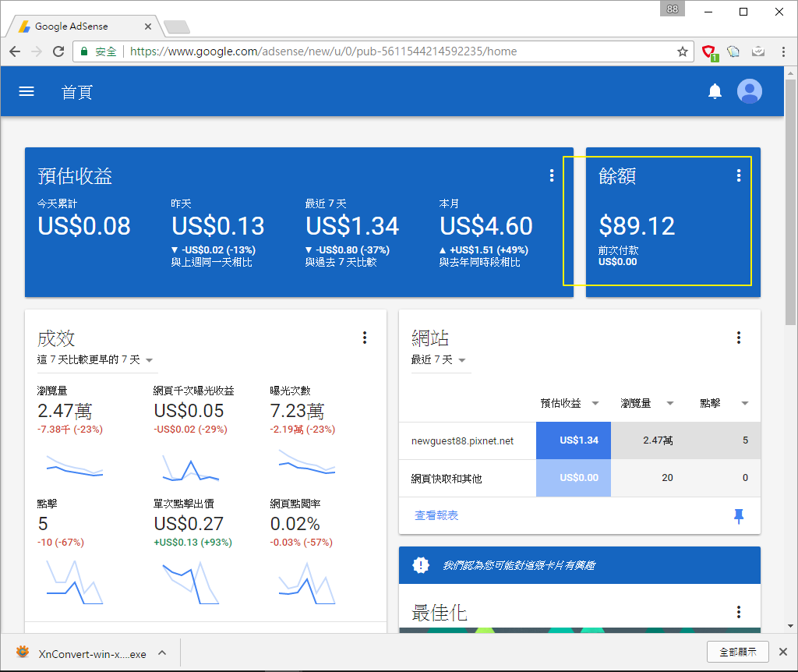
Task: Click the 點擊 sparkline chart
Action: (x=75, y=582)
